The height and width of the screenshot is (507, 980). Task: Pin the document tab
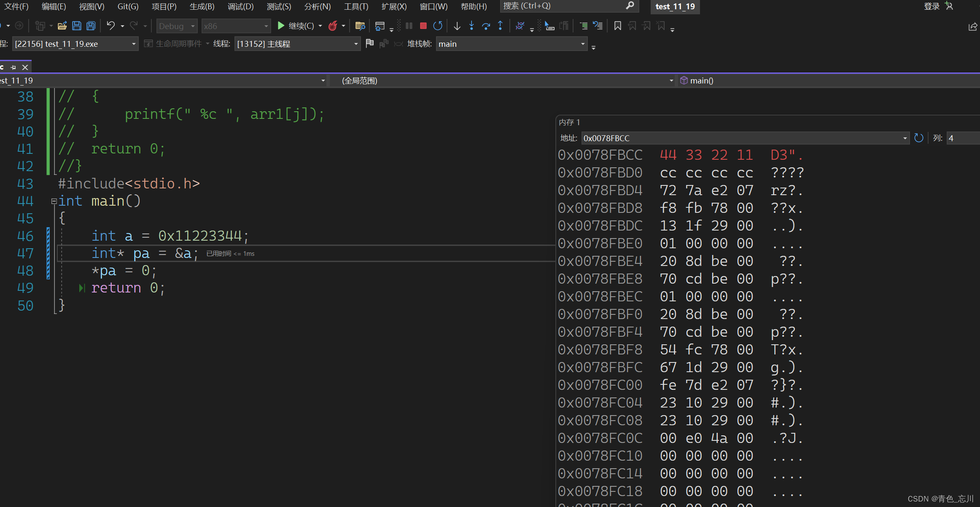click(x=13, y=67)
